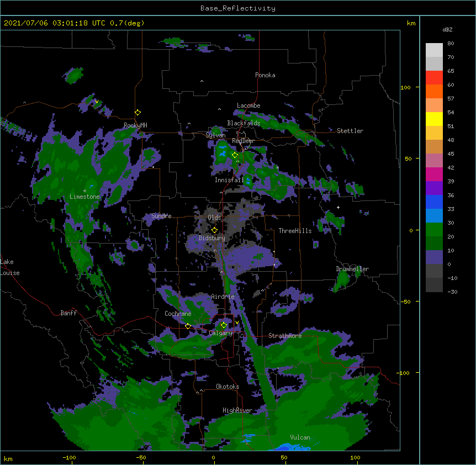Viewport: 476px width, 465px height.
Task: Click the -30 value in dBZ legend
Action: tap(452, 292)
